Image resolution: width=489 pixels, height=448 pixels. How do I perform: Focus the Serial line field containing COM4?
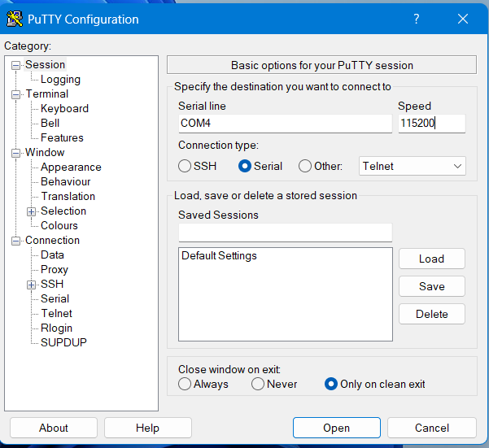pos(285,124)
